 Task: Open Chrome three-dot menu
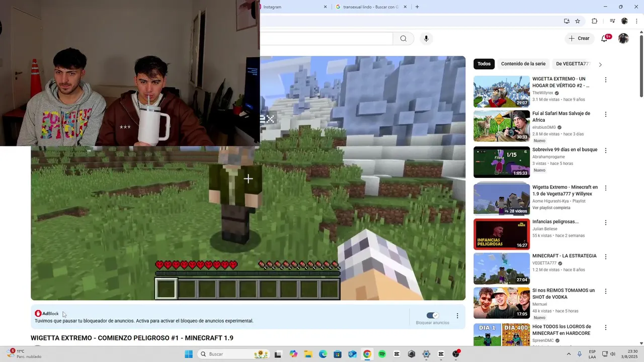coord(636,21)
